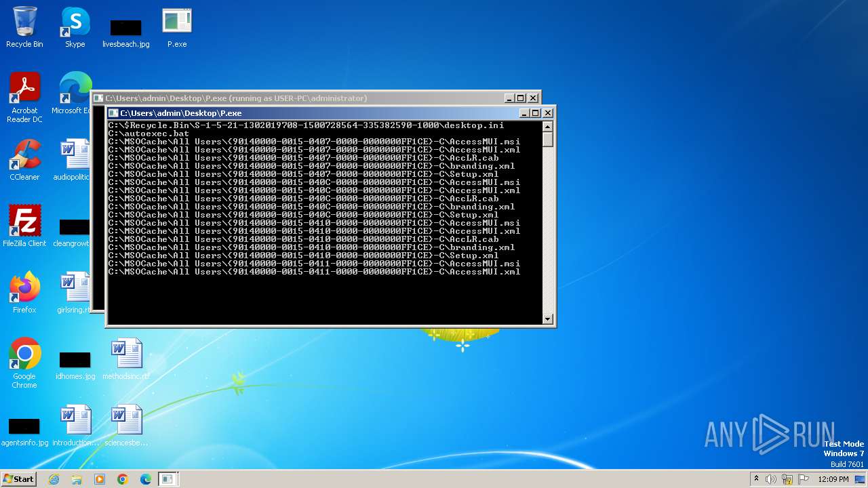Select the methodsinc.rtf document icon
868x488 pixels.
126,359
